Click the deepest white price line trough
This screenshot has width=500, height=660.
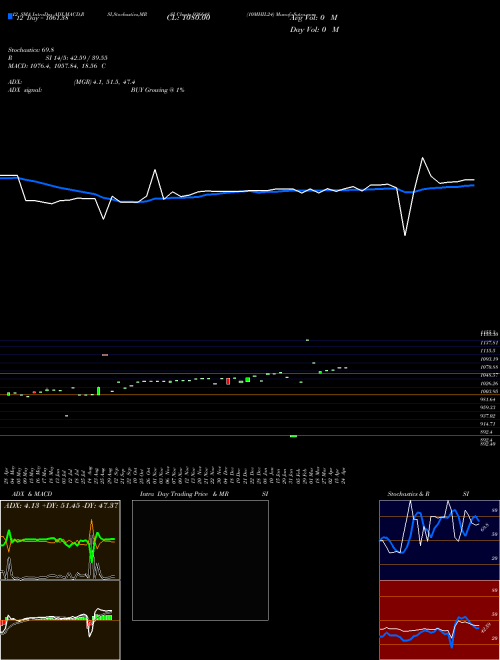[405, 234]
